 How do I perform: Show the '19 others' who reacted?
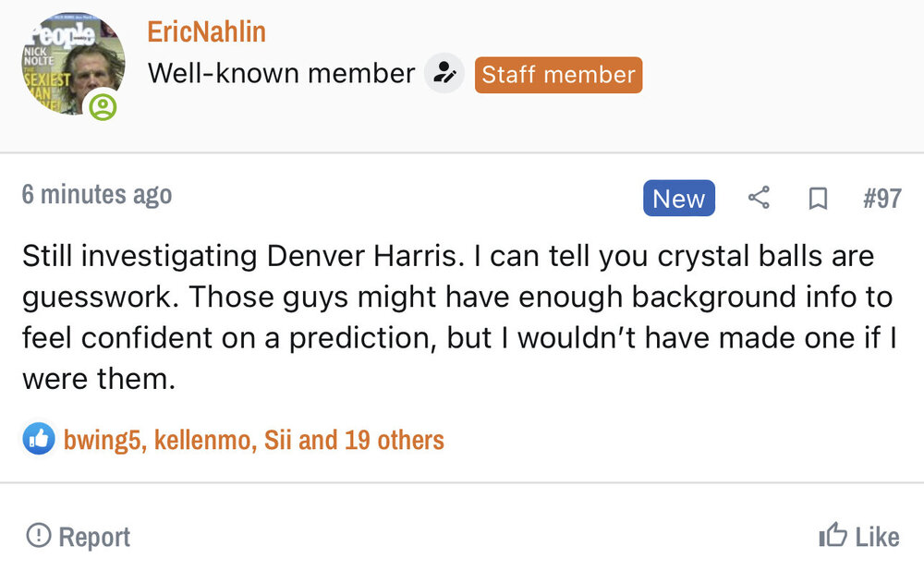click(x=395, y=440)
